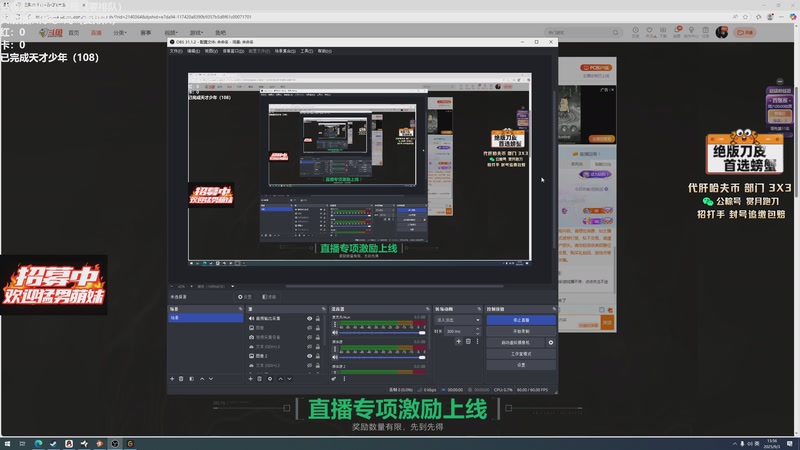Delete selected scene with trash icon

click(181, 379)
